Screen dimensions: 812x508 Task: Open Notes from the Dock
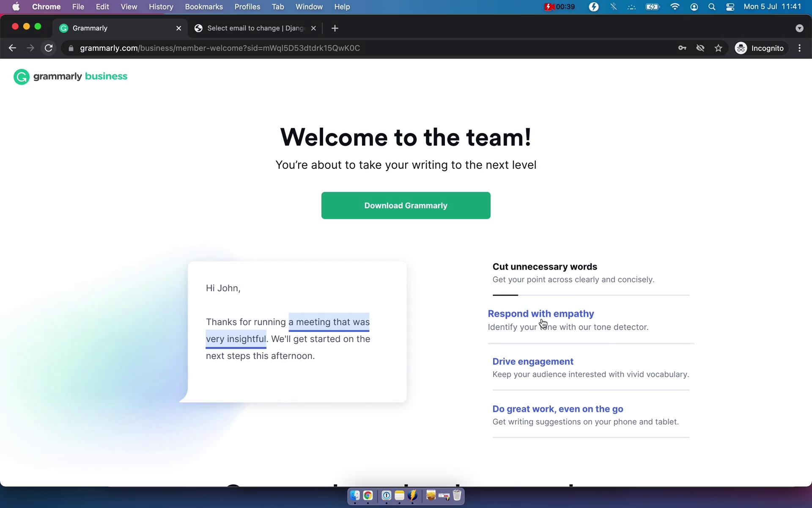click(400, 495)
